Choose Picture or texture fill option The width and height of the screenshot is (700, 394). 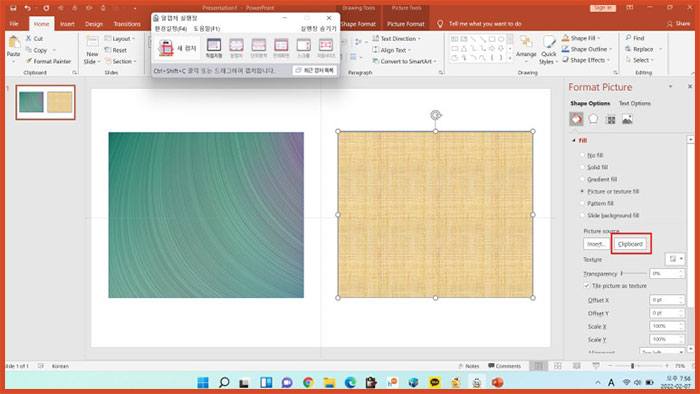(582, 191)
